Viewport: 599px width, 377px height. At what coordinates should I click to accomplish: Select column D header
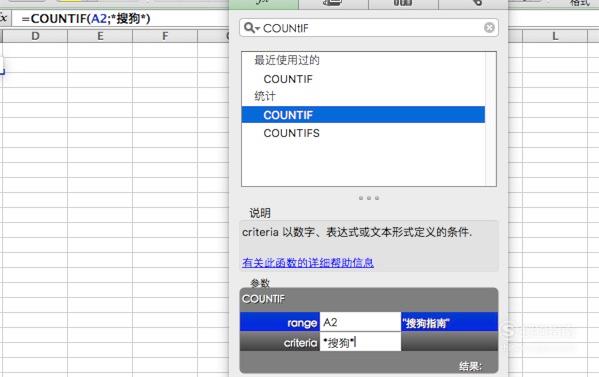(x=35, y=36)
